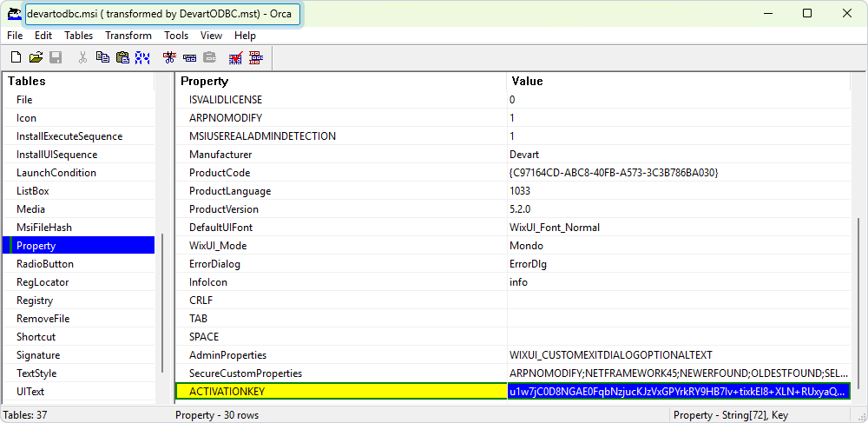Click the Cut Row scissors-on-row icon
868x423 pixels.
[x=170, y=57]
